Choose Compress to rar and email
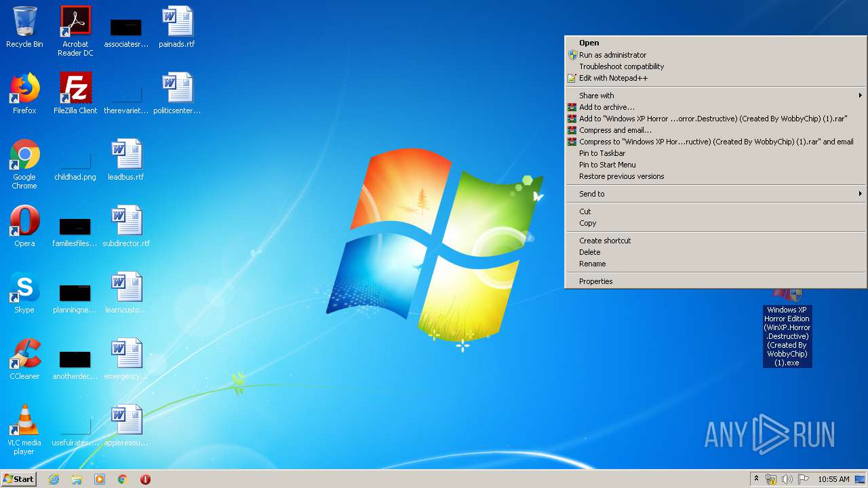The height and width of the screenshot is (488, 868). (715, 142)
